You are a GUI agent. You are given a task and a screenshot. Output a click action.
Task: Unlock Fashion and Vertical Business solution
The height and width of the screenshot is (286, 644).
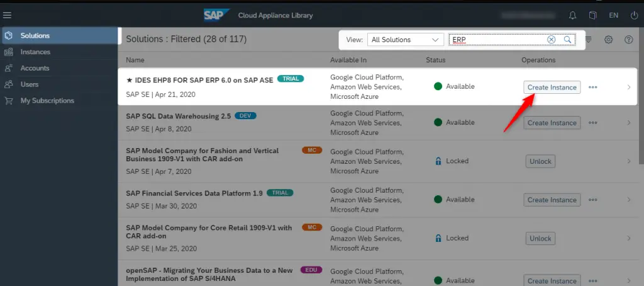[x=540, y=161]
